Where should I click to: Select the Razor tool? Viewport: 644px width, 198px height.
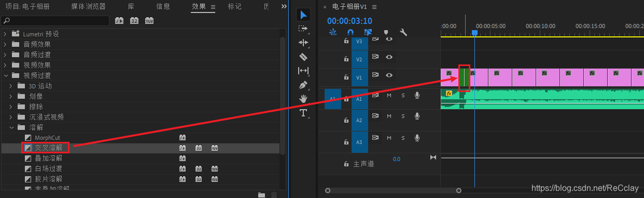(x=304, y=57)
